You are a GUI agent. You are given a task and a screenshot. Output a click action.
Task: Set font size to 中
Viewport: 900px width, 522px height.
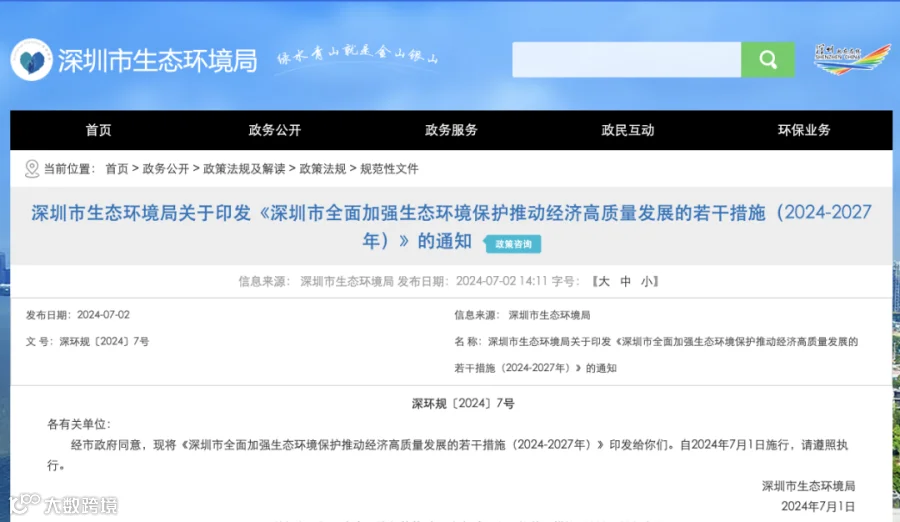625,281
